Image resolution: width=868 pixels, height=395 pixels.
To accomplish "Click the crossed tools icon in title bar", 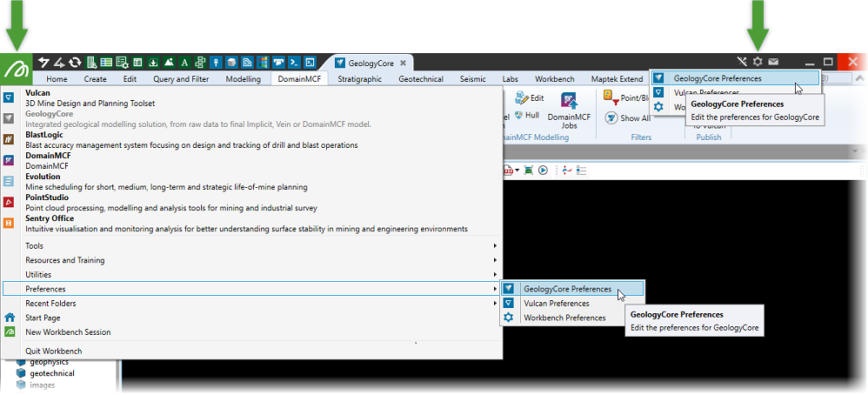I will coord(743,62).
